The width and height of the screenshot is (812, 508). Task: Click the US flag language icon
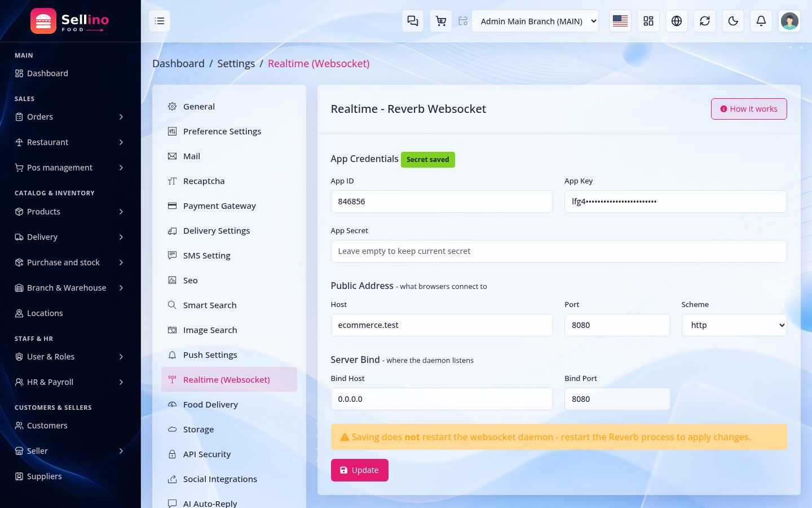(x=620, y=21)
